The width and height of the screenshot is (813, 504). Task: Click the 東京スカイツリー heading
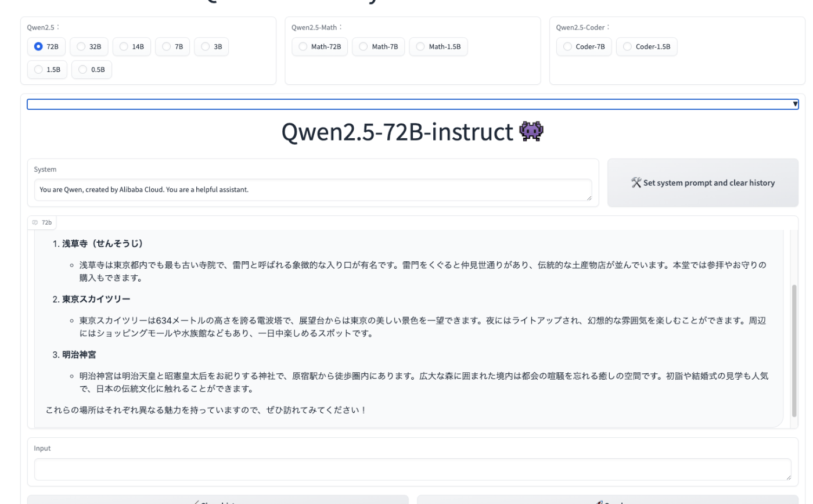tap(96, 299)
